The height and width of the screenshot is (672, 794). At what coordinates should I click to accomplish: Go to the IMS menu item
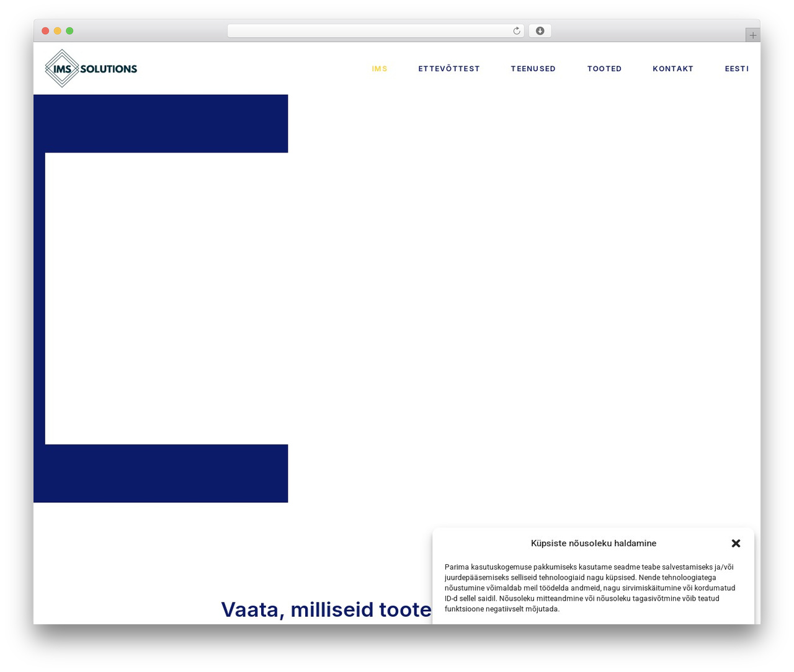[x=379, y=69]
